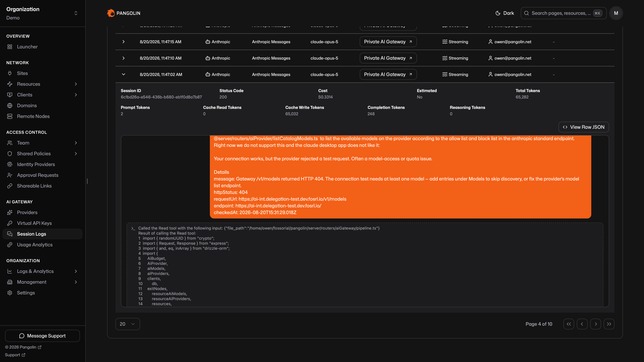Open the Organization Demo switcher
Viewport: 644px width, 362px height.
42,13
